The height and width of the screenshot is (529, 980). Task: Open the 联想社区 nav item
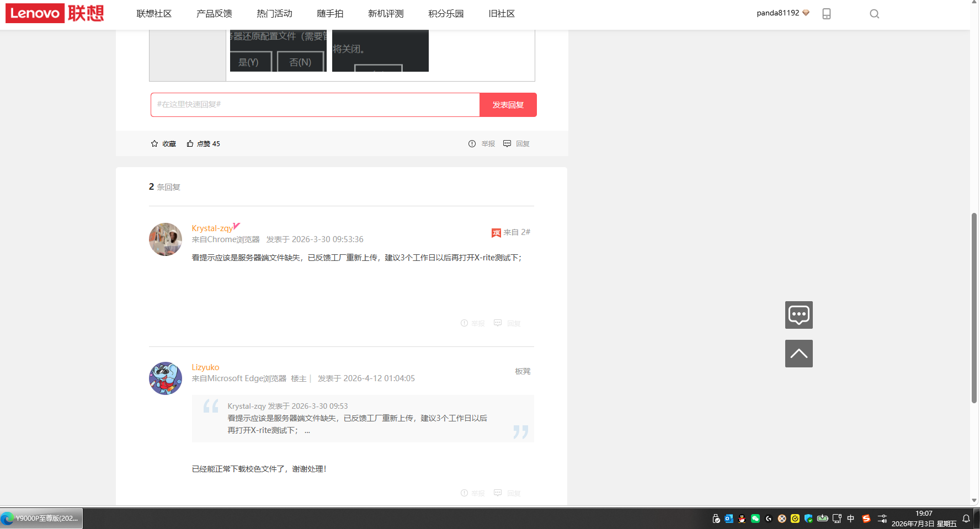point(154,14)
